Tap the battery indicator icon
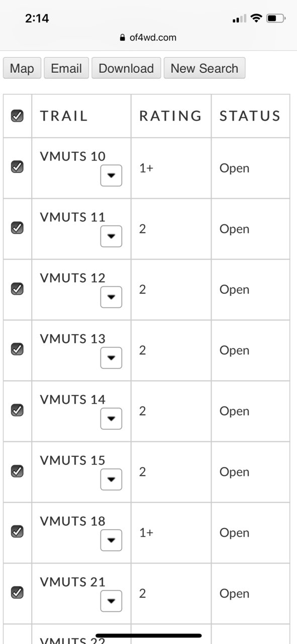The image size is (297, 644). (275, 19)
